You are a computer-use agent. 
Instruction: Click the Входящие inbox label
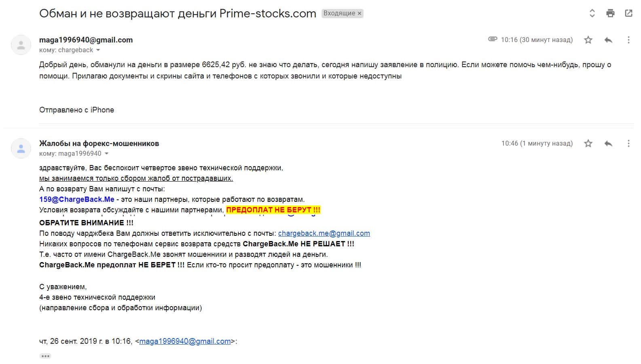coord(339,13)
